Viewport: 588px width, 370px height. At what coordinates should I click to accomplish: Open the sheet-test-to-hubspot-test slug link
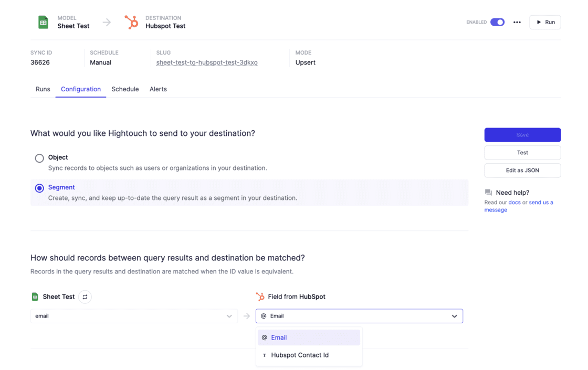207,62
